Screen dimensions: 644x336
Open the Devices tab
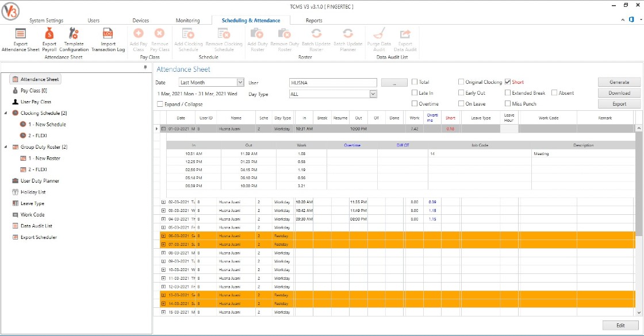click(x=140, y=21)
